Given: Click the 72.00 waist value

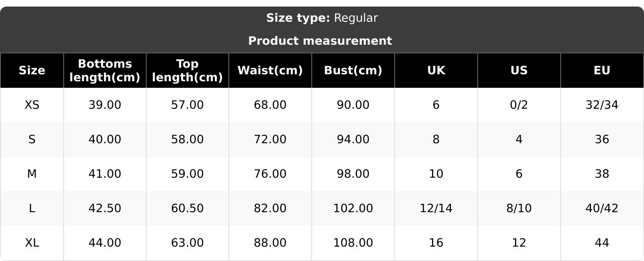Looking at the screenshot, I should click(x=270, y=140).
